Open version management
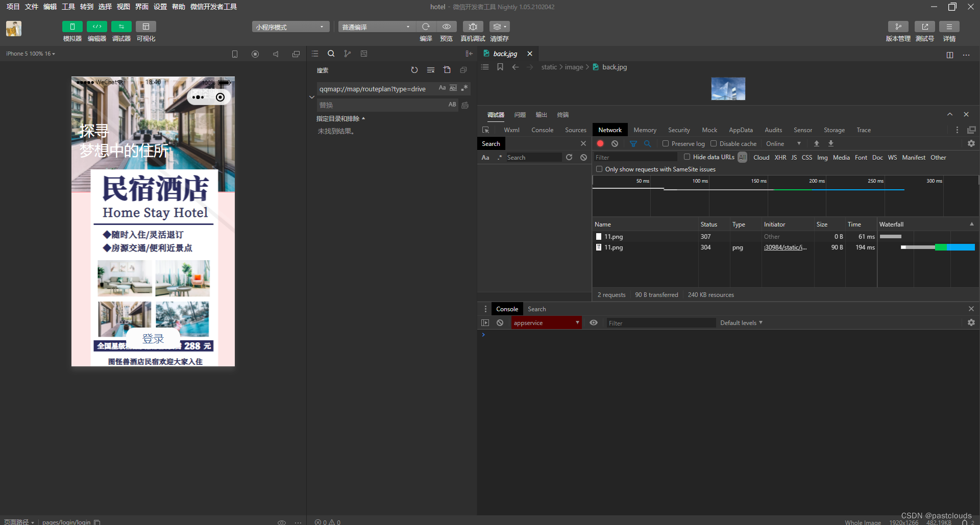 tap(898, 27)
